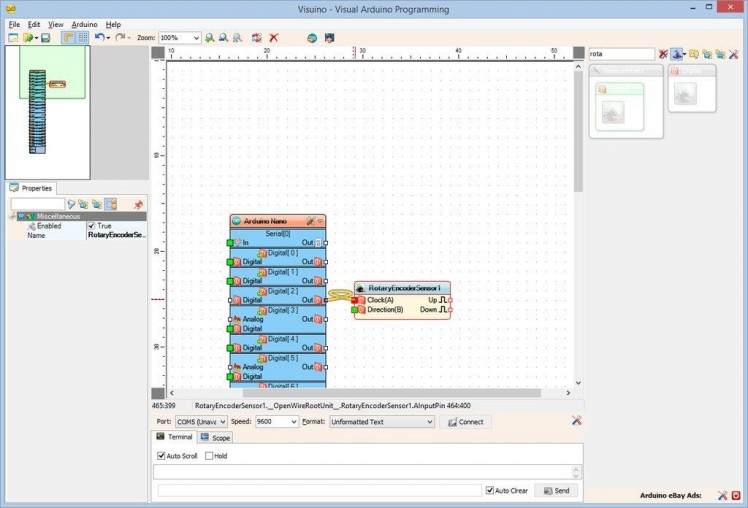The image size is (748, 508).
Task: Open the Arduino menu
Action: (84, 24)
